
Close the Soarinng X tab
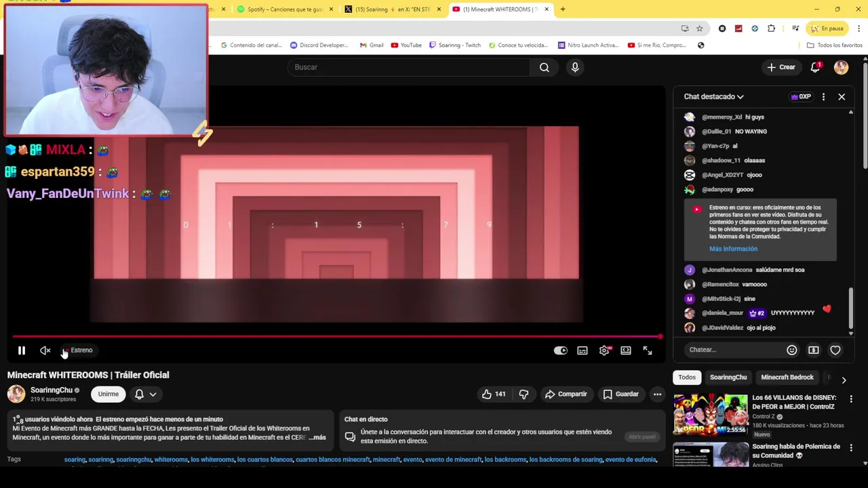click(439, 9)
